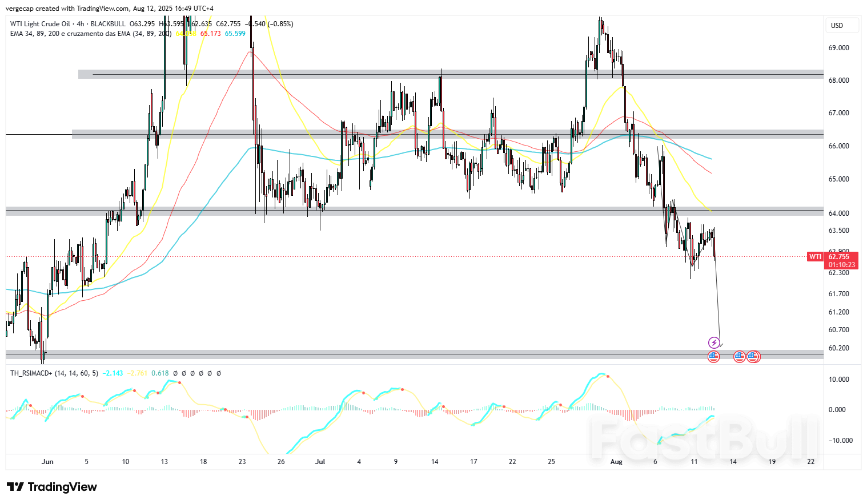This screenshot has height=504, width=867.
Task: Click the RSIMACD value 0.618
Action: (x=160, y=373)
